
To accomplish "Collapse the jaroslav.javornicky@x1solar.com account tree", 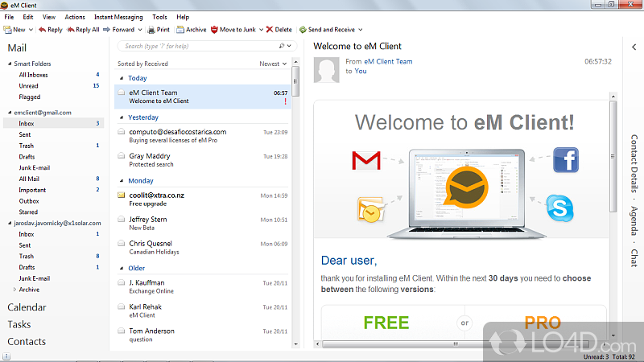I will point(10,224).
